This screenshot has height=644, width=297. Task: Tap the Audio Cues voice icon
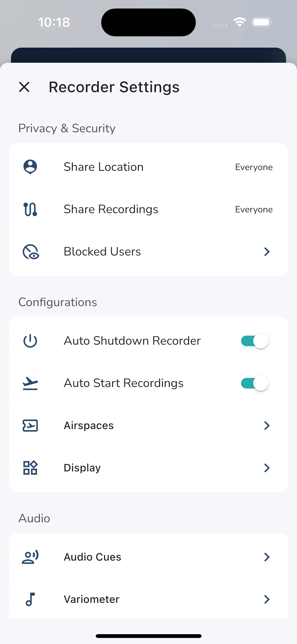(x=30, y=557)
